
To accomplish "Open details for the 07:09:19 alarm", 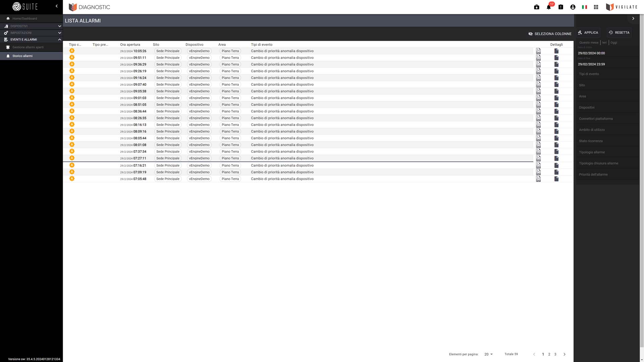I will [556, 172].
